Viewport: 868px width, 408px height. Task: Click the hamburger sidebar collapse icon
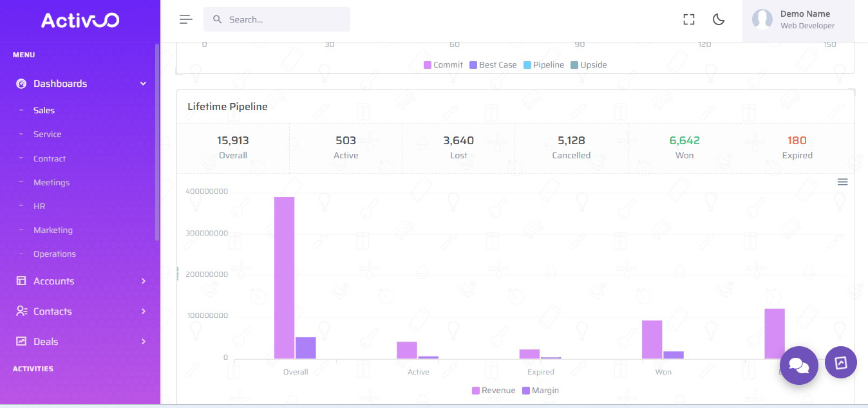point(186,19)
